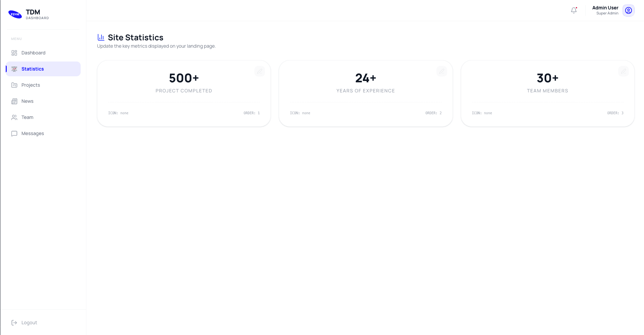
Task: Open the Statistics menu item
Action: pos(43,69)
